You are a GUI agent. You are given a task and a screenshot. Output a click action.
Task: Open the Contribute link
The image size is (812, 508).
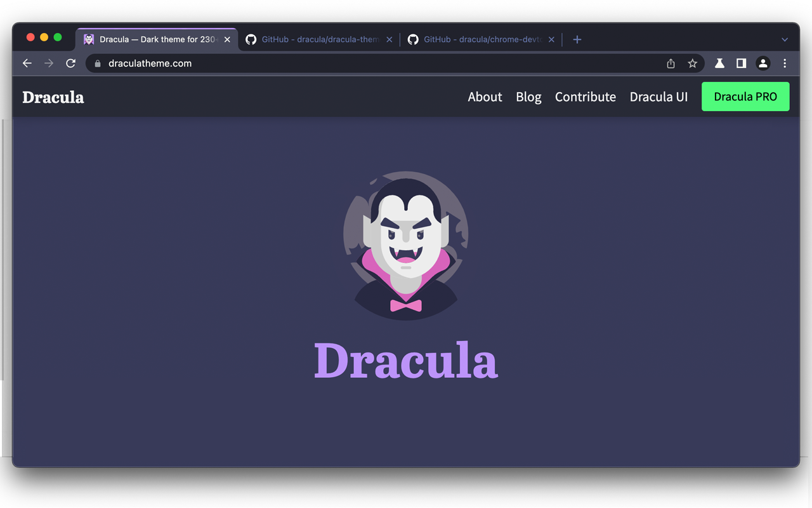[586, 97]
